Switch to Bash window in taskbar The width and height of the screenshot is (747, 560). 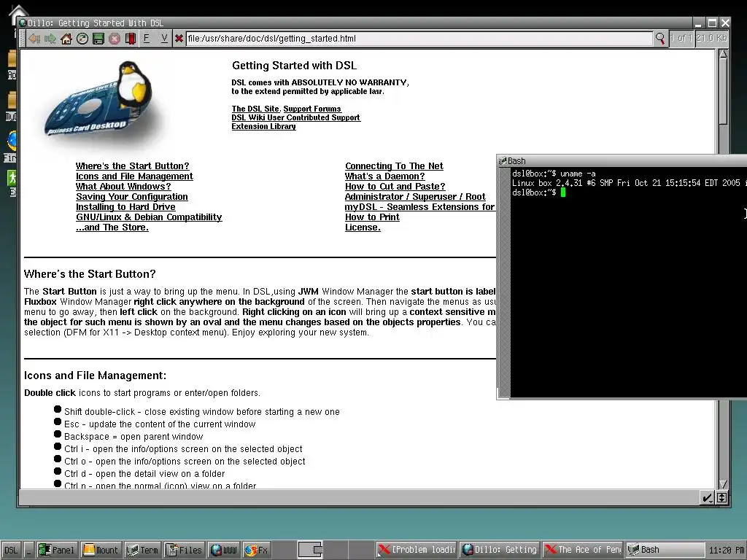coord(665,550)
